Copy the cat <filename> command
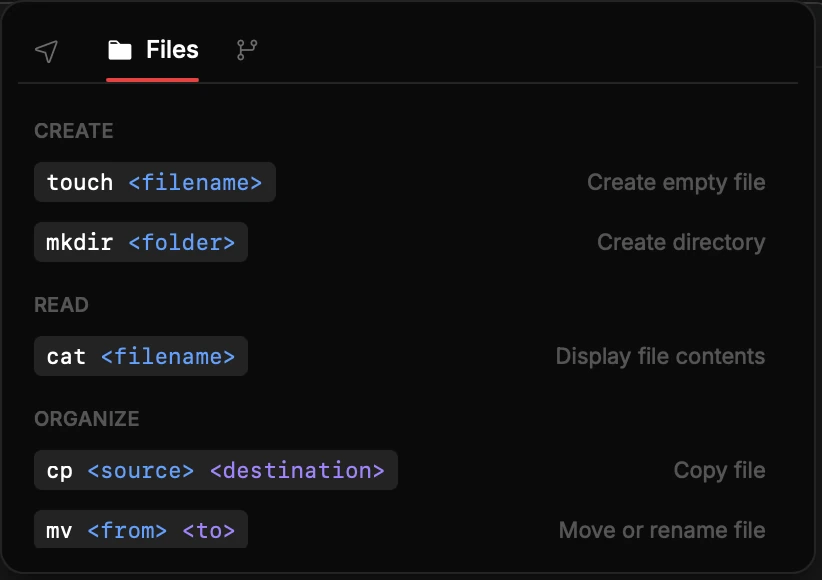Screen dimensions: 822x580 [141, 356]
